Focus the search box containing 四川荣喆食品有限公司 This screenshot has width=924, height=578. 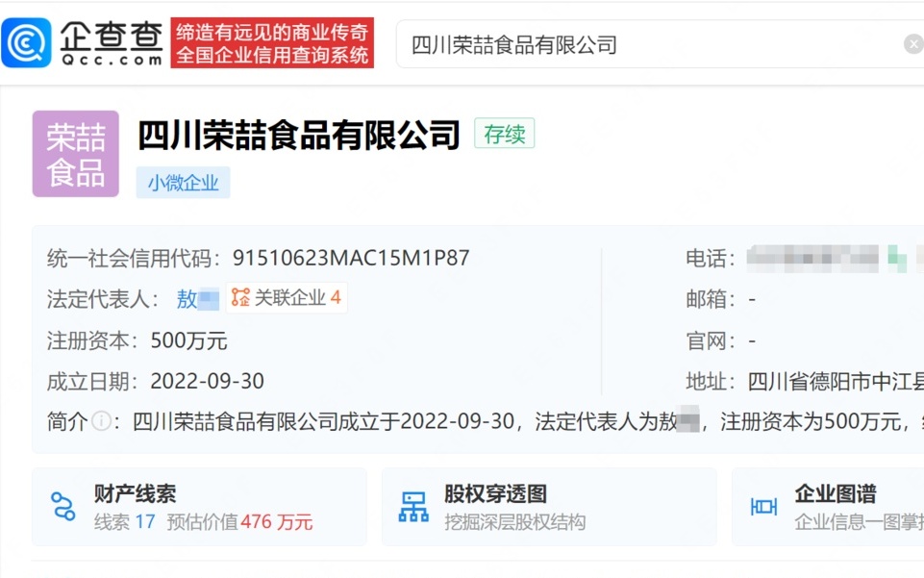[x=660, y=44]
